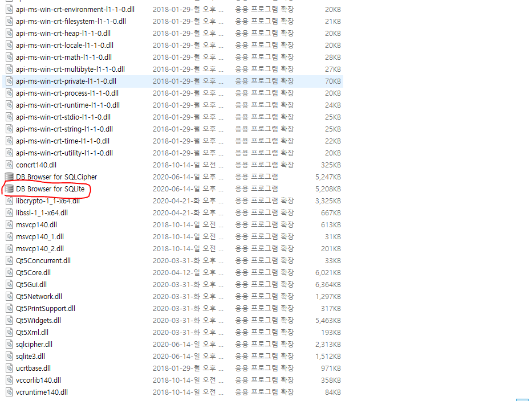Select file name api-ms-win-crt-heap-l1-1-0.dll
The width and height of the screenshot is (532, 401).
[63, 34]
